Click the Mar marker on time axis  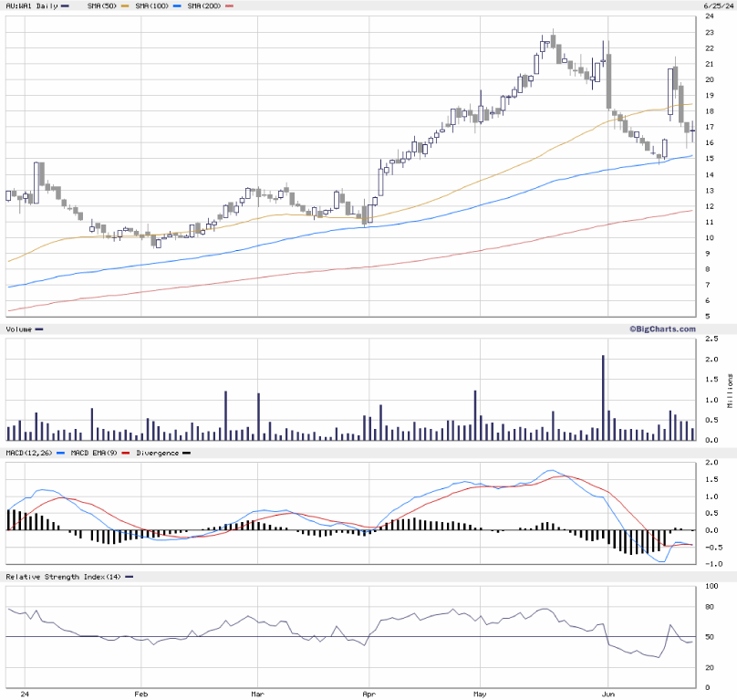pyautogui.click(x=257, y=694)
